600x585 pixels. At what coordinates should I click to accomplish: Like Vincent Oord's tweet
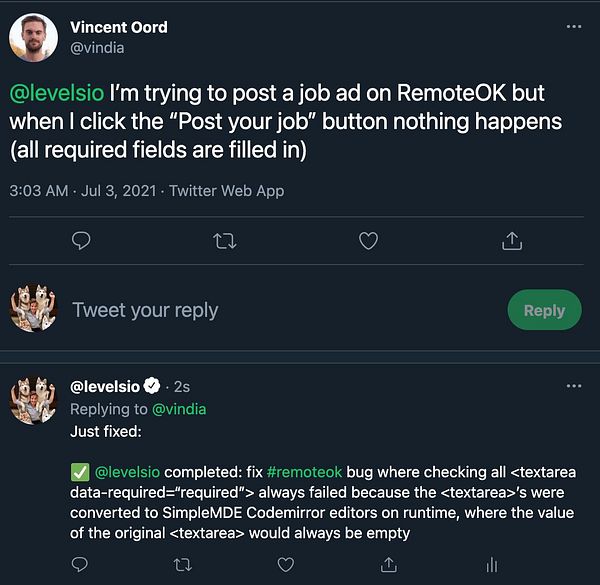coord(369,241)
